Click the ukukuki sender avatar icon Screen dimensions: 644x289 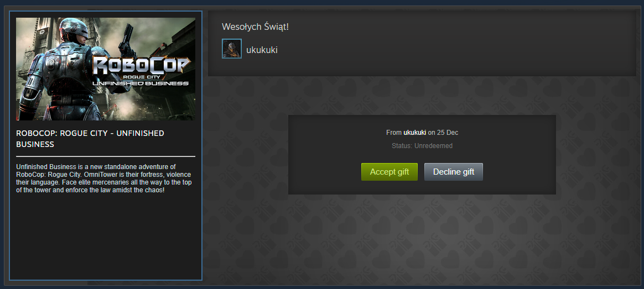pos(232,49)
